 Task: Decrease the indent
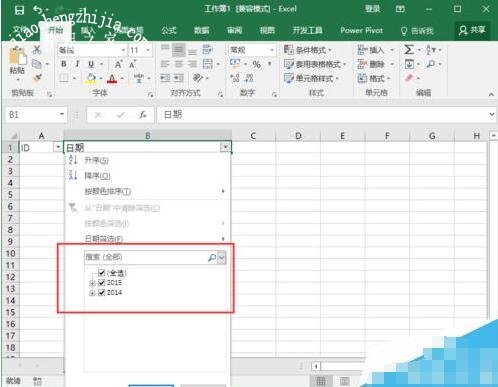[165, 78]
